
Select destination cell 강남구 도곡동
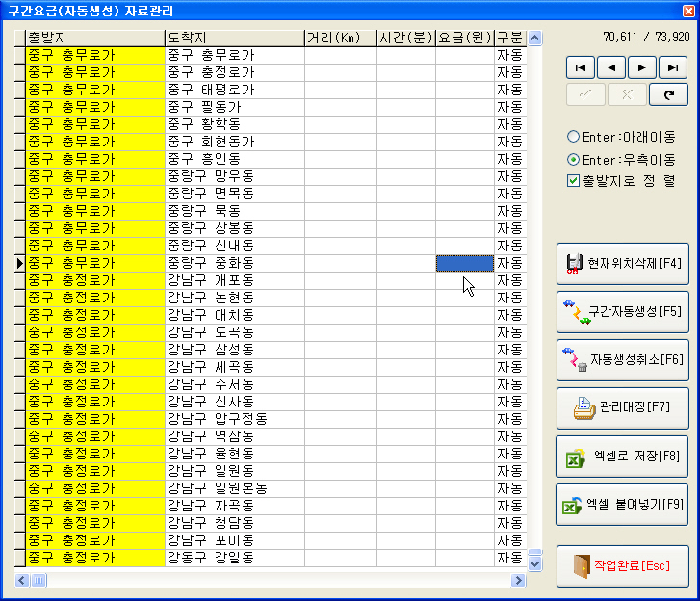click(235, 332)
